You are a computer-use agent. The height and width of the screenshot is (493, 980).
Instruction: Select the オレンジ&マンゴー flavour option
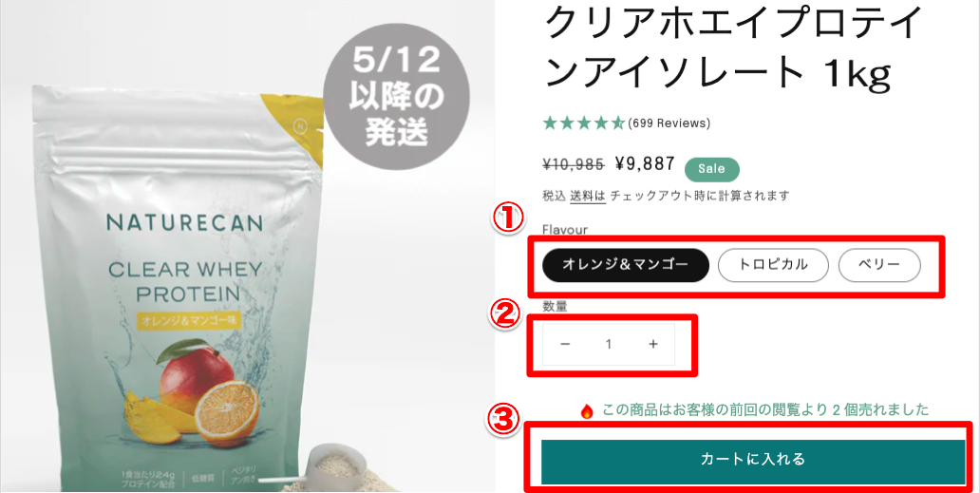click(x=626, y=265)
